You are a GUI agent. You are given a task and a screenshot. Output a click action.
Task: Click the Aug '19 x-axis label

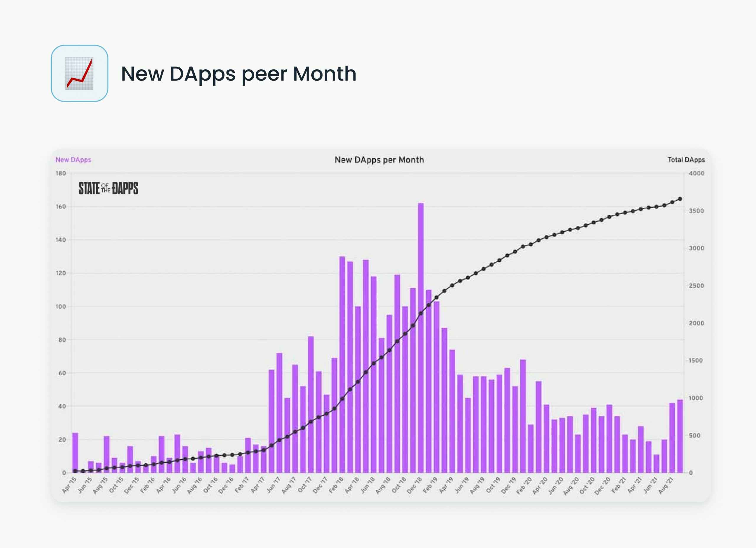coord(478,485)
